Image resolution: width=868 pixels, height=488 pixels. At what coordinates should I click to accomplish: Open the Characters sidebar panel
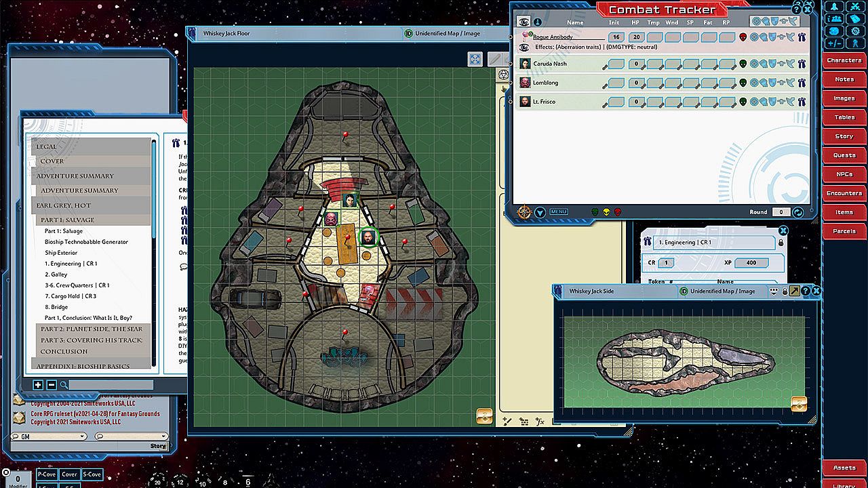click(844, 60)
